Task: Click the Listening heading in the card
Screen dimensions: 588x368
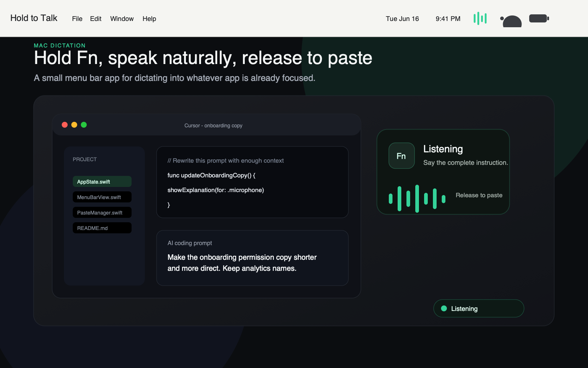Action: [x=443, y=149]
